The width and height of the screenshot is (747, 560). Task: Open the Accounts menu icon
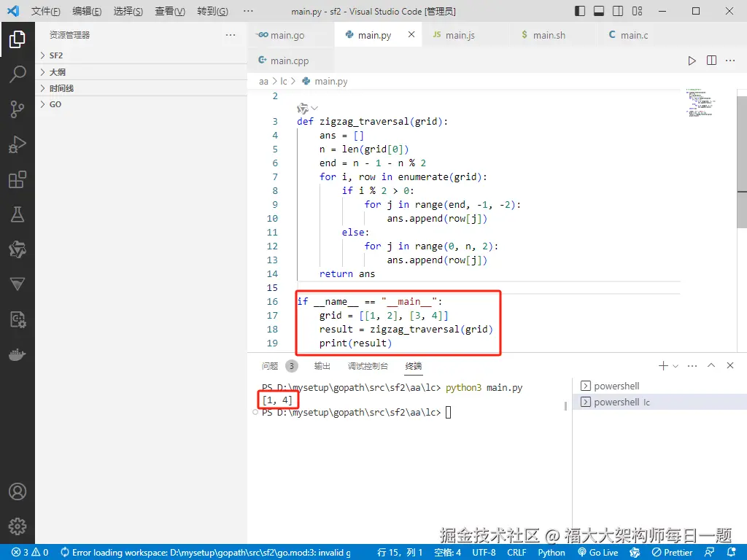[18, 491]
